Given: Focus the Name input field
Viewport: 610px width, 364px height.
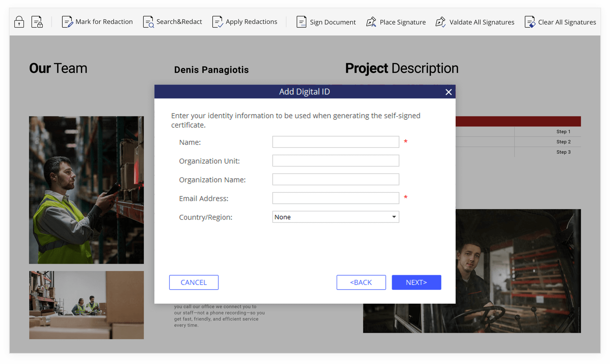Looking at the screenshot, I should 335,142.
